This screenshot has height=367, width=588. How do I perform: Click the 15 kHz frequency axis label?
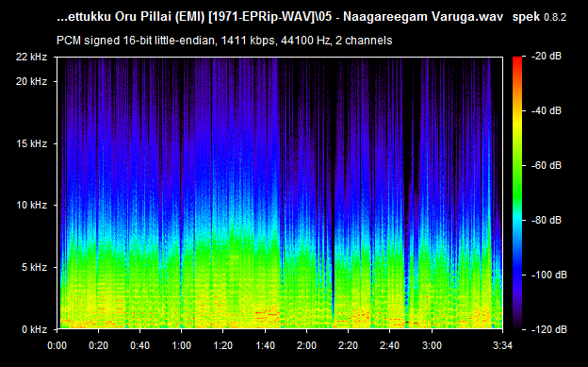(x=31, y=143)
